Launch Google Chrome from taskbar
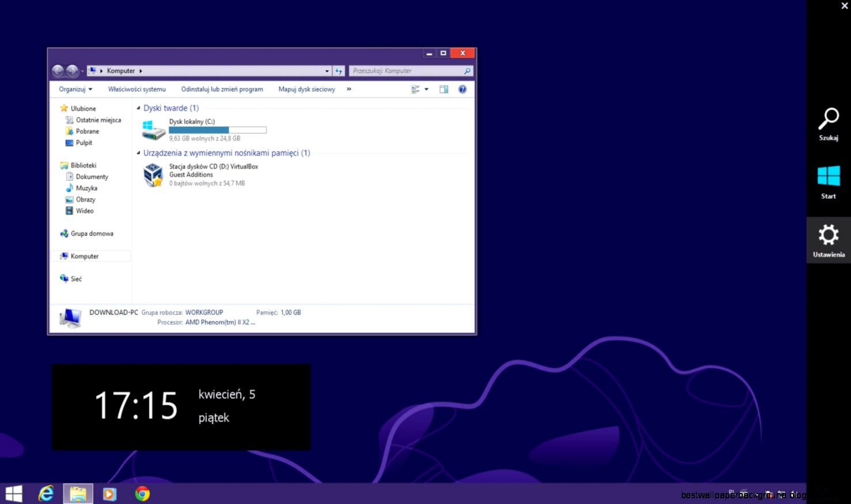Screen dimensions: 851x504 pos(142,494)
